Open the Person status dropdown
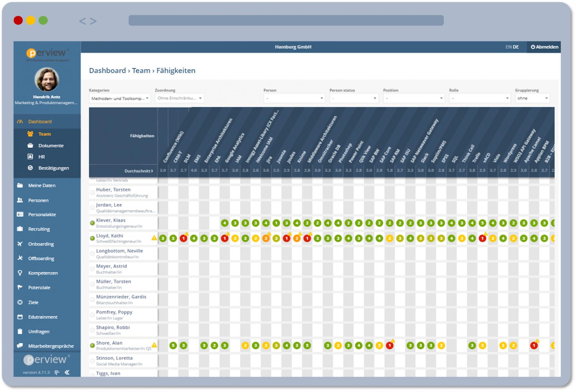Screen dimensions: 576x392 (x=354, y=98)
